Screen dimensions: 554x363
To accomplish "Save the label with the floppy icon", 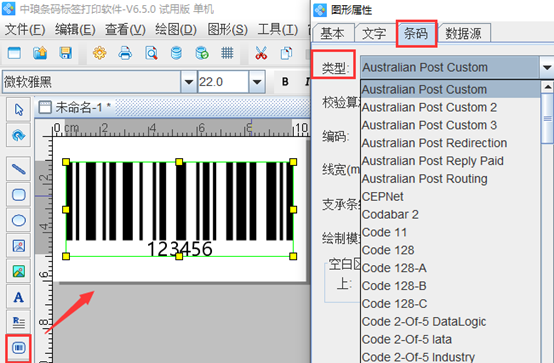I will (x=66, y=53).
